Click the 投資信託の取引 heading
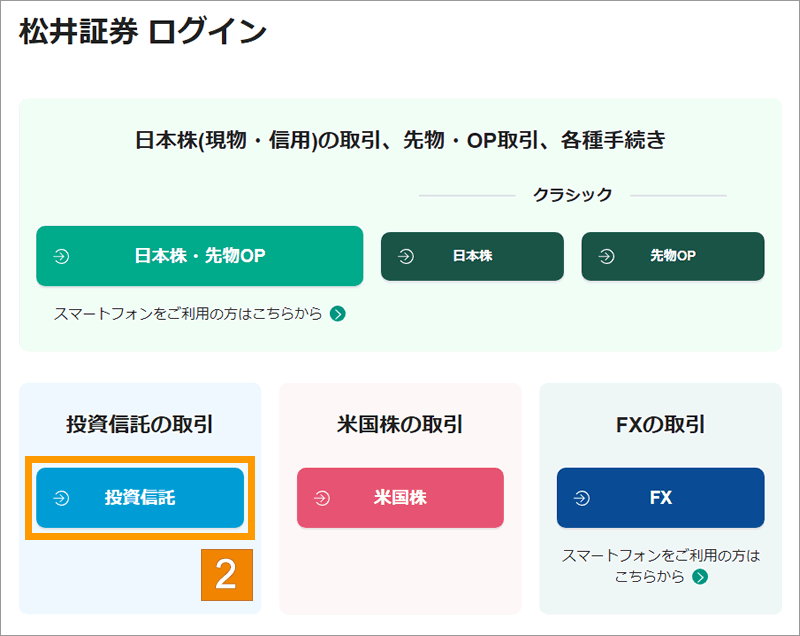 click(140, 424)
